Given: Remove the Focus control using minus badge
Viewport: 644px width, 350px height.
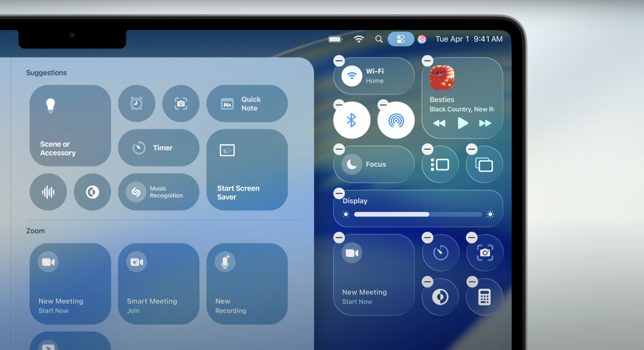Looking at the screenshot, I should tap(339, 149).
